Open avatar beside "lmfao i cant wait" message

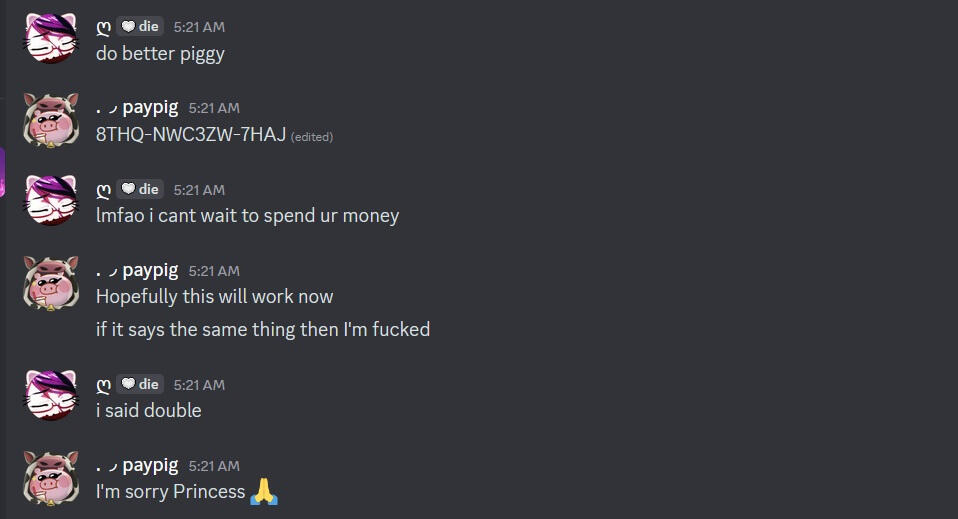click(51, 201)
